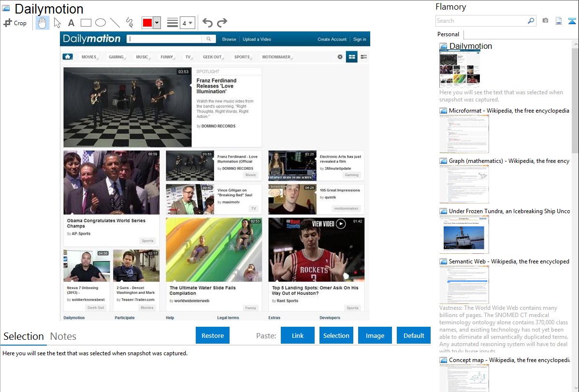Viewport: 579px width, 392px height.
Task: Switch to the Selection tab
Action: 24,336
